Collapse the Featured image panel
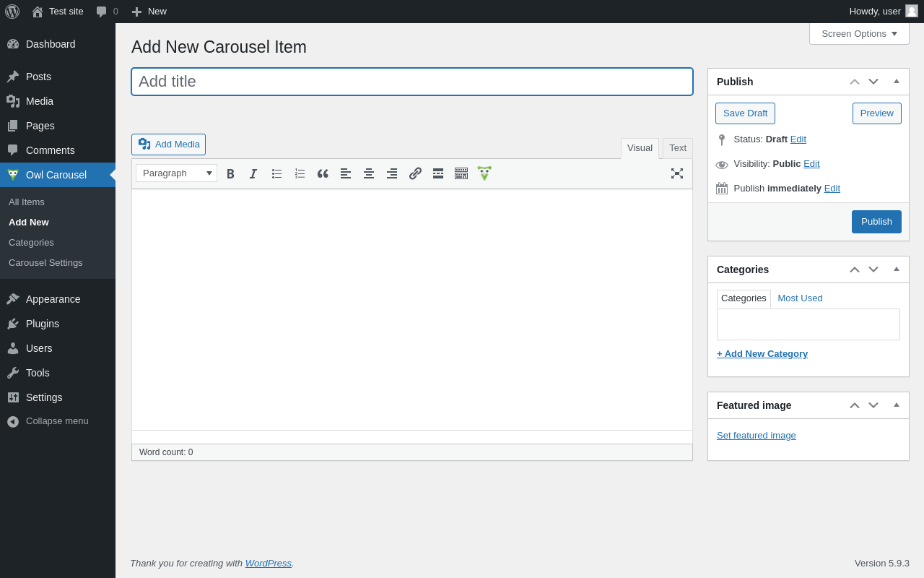Image resolution: width=924 pixels, height=578 pixels. click(897, 405)
